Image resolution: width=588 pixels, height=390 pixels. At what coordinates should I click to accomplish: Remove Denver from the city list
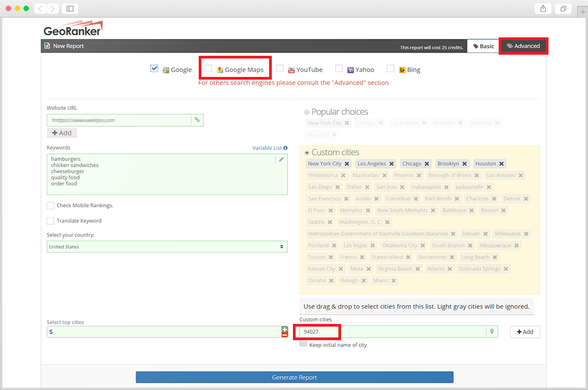[x=485, y=234]
